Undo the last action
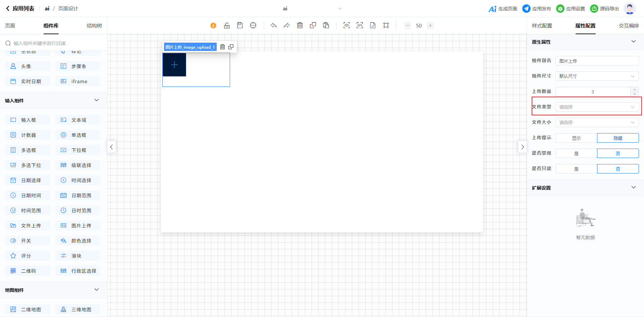The height and width of the screenshot is (317, 644). tap(274, 25)
